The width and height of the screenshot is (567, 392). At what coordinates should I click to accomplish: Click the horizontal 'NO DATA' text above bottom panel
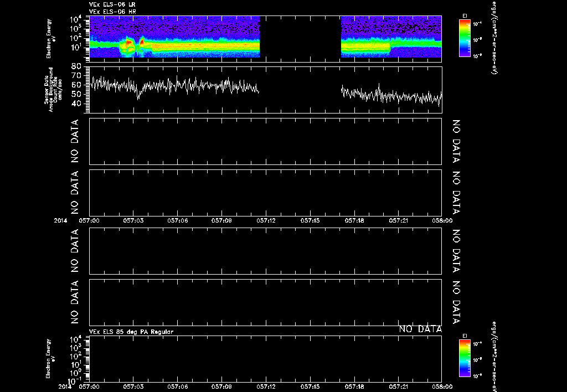(420, 329)
